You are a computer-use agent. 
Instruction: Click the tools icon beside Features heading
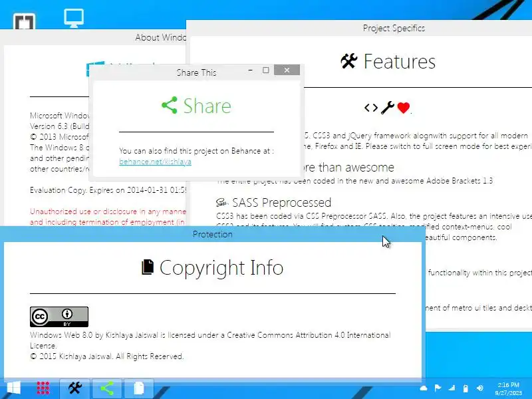349,61
